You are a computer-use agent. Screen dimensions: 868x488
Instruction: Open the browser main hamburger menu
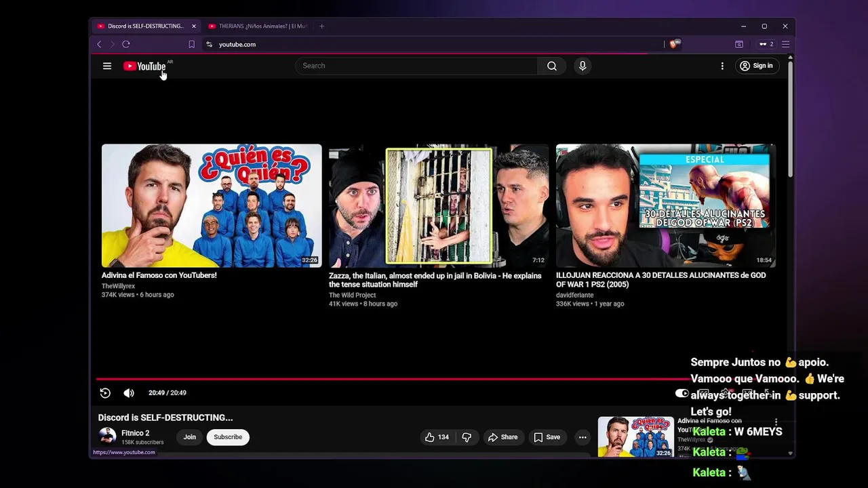[786, 44]
